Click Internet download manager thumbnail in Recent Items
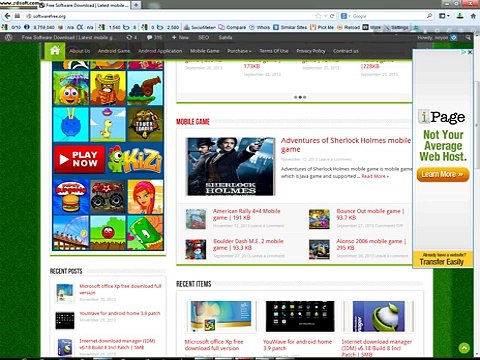Viewport: 480px width, 360px height. point(379,316)
